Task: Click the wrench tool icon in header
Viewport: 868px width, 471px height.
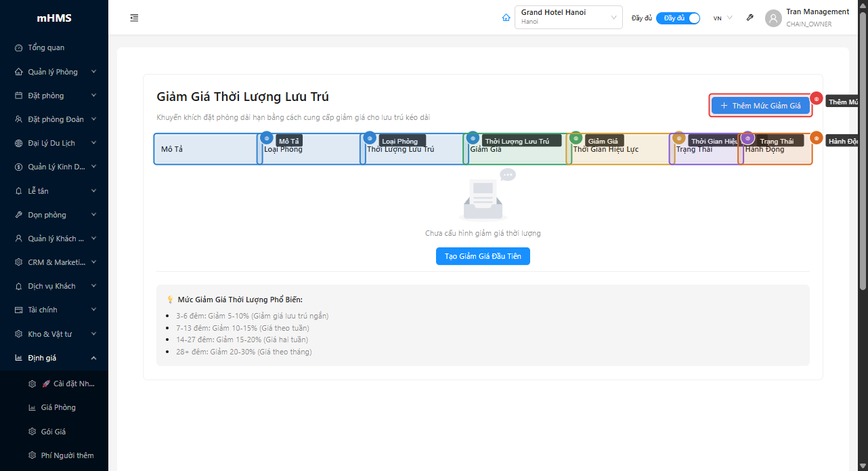Action: [x=750, y=18]
